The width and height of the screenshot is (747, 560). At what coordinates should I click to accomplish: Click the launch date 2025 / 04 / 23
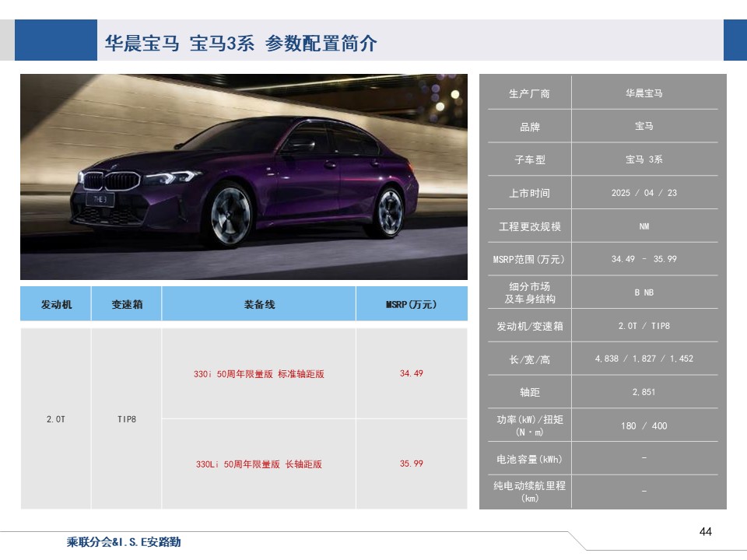click(x=644, y=193)
